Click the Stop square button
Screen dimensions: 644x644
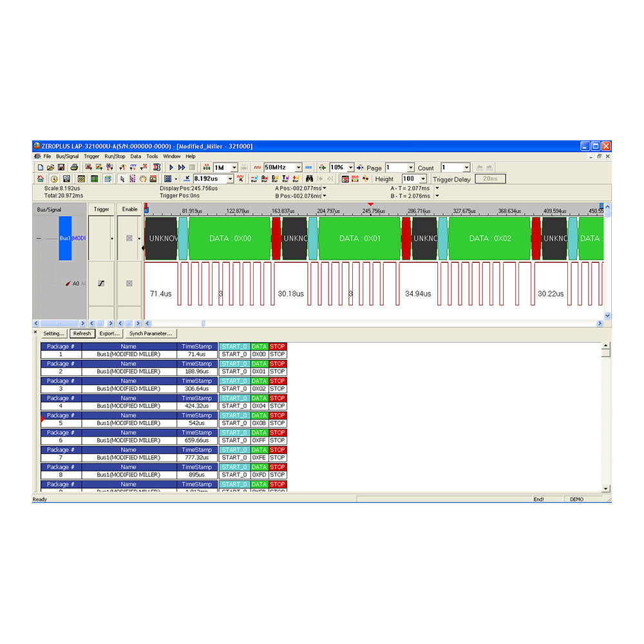192,167
